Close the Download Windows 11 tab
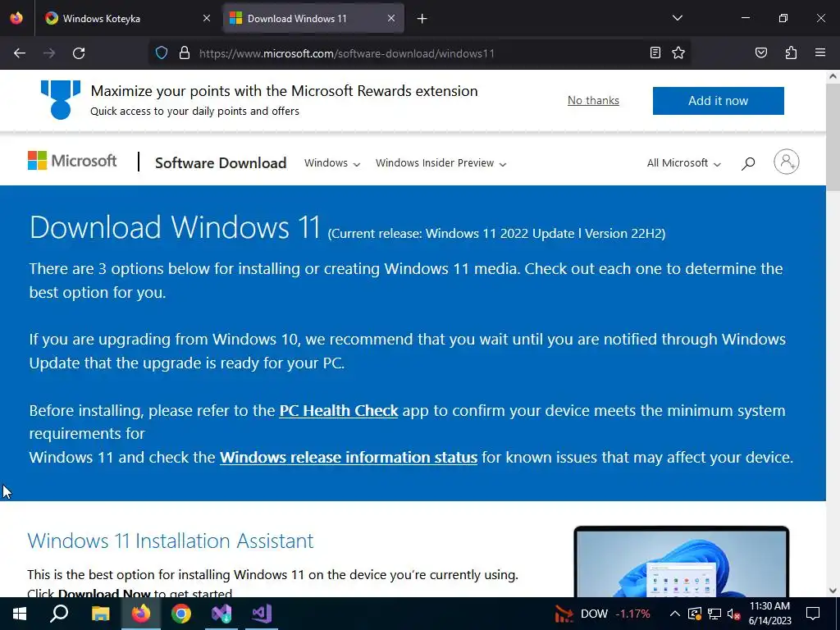Image resolution: width=840 pixels, height=630 pixels. click(391, 18)
